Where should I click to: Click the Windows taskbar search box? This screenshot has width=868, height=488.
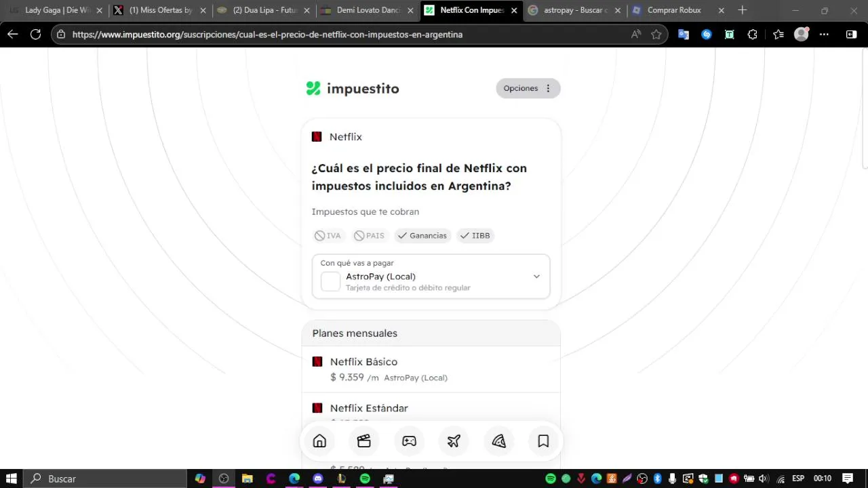(105, 479)
